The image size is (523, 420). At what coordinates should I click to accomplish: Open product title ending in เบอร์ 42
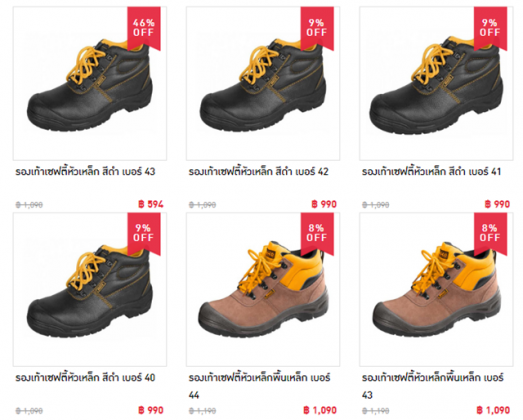258,171
